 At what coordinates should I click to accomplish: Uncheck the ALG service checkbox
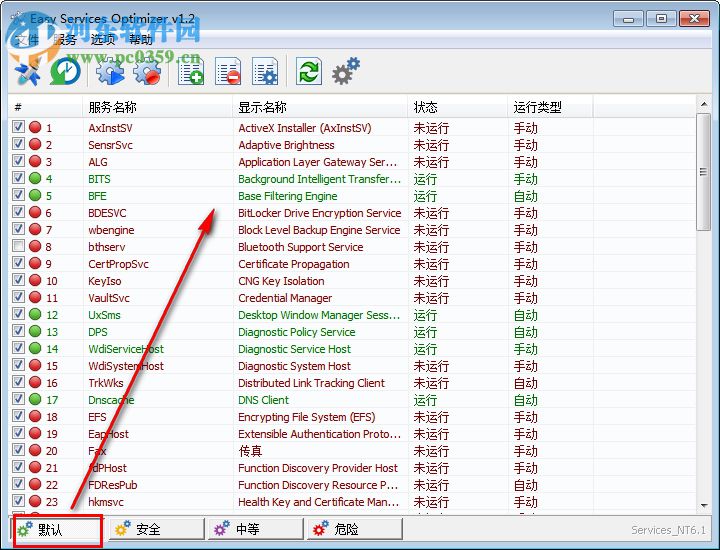click(18, 161)
